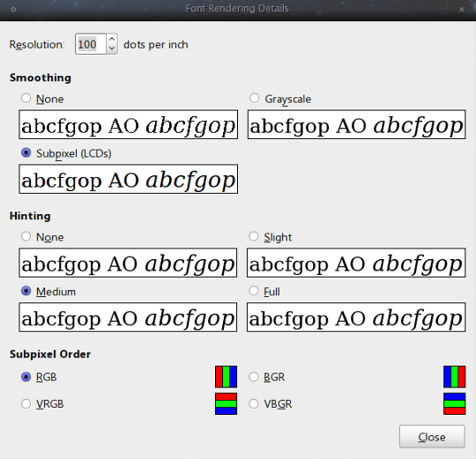
Task: Set hinting to Slight
Action: click(254, 236)
